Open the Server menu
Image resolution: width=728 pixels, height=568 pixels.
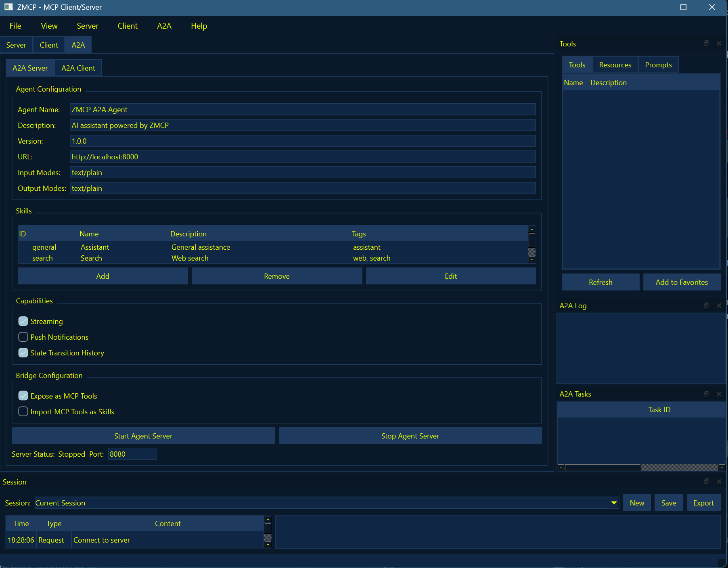click(87, 25)
